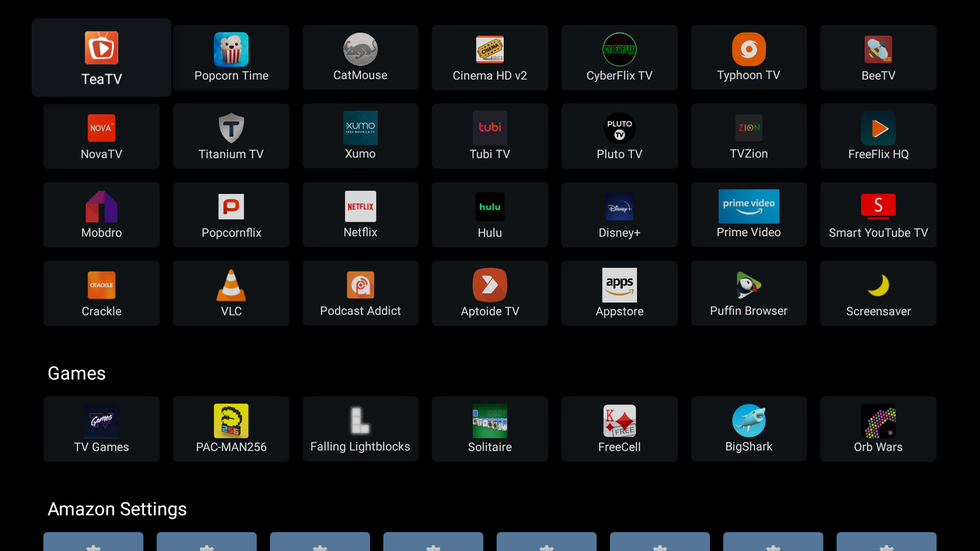
Task: Launch PAC-MAN256 game
Action: (231, 429)
